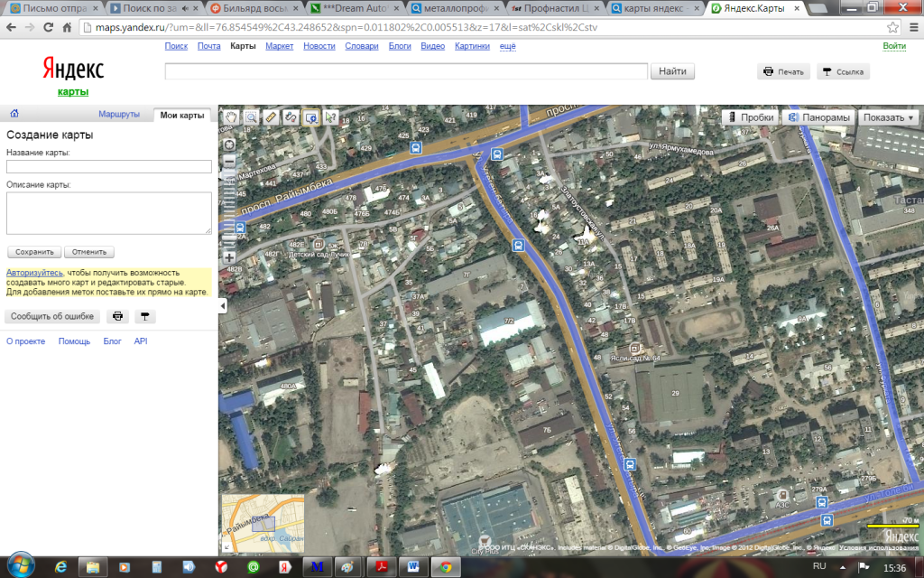
Task: Click the Yandex Maps search box
Action: [406, 71]
